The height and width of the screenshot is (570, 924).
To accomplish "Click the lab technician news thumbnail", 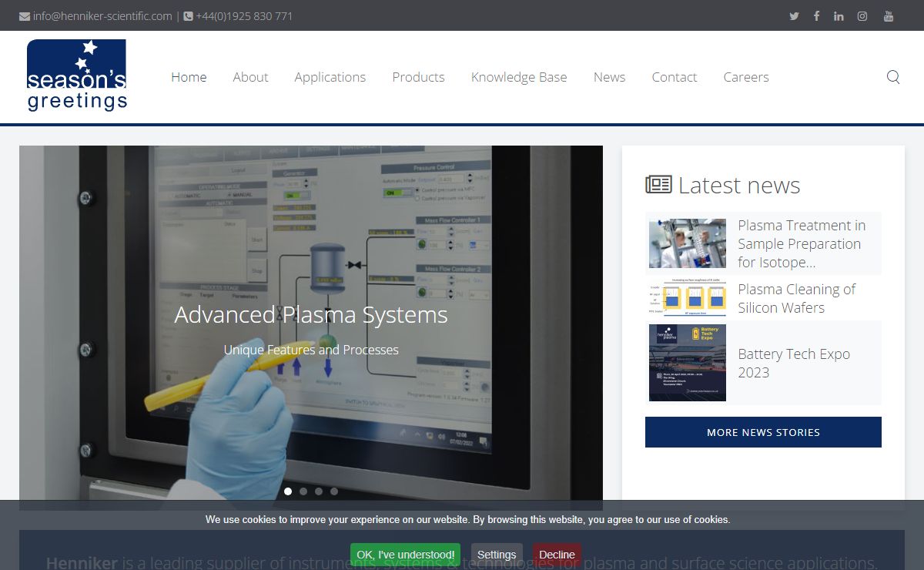I will [x=688, y=243].
